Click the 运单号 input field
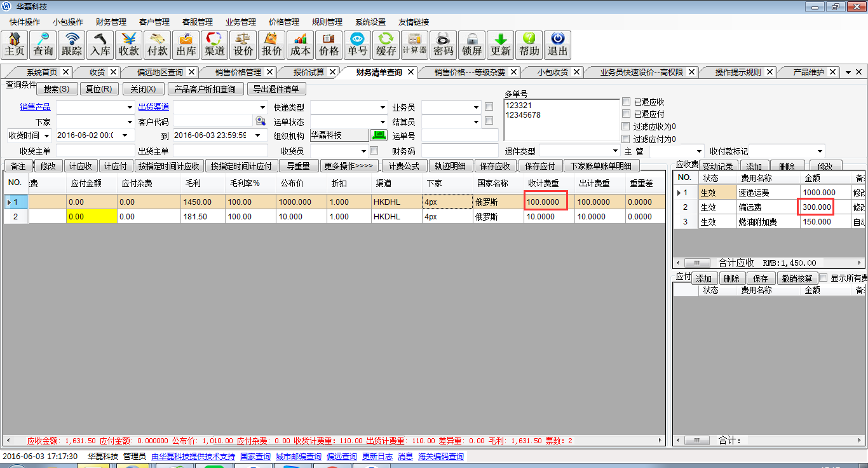Screen dimensions: 868x468 (x=459, y=135)
